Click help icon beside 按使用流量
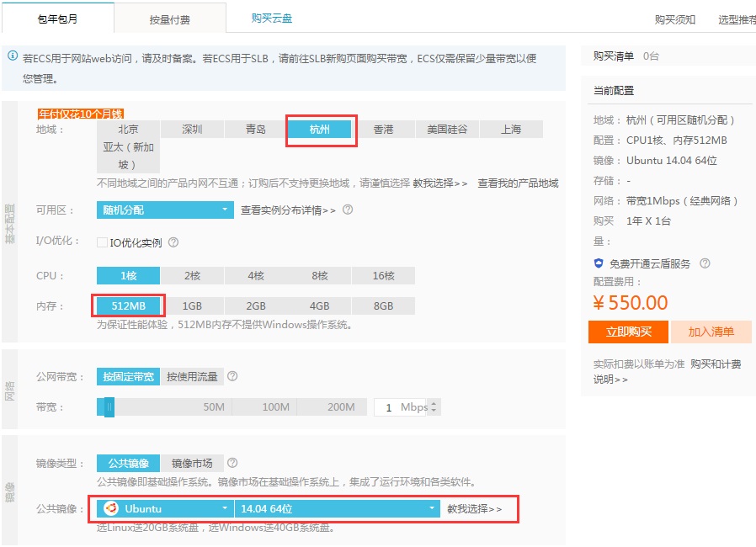 (232, 377)
